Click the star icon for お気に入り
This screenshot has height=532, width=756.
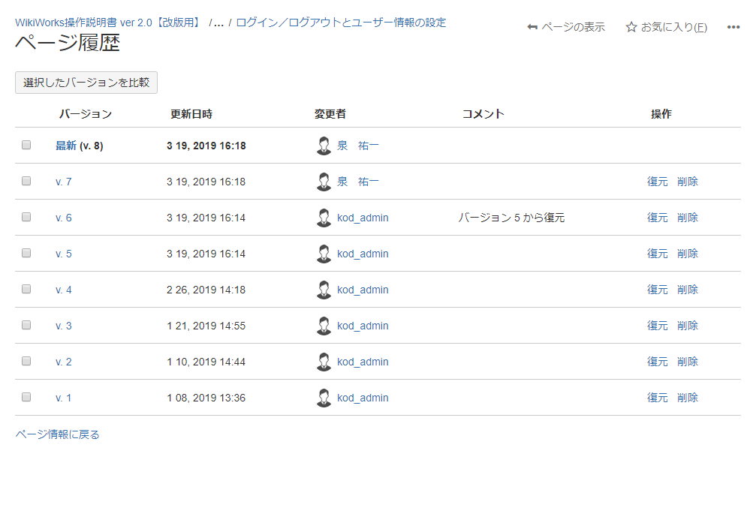[631, 27]
